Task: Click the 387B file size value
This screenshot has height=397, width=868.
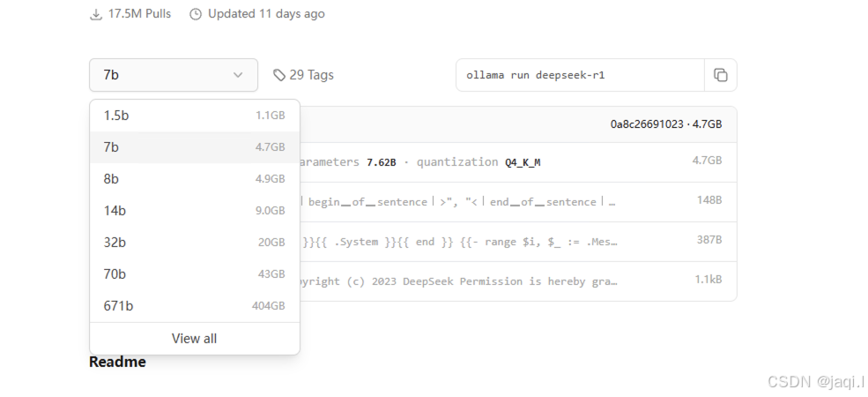Action: tap(709, 240)
